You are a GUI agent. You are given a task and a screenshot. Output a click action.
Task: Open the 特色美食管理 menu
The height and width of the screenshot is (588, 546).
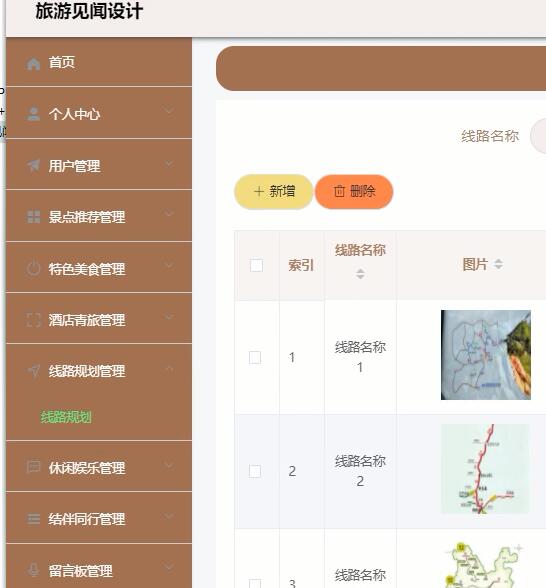[99, 268]
